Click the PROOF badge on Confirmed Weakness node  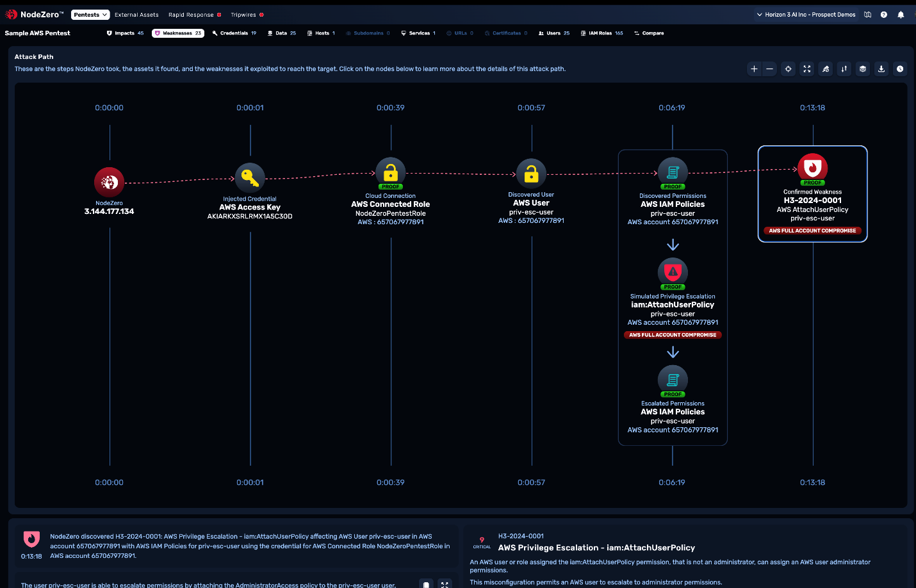(x=812, y=183)
